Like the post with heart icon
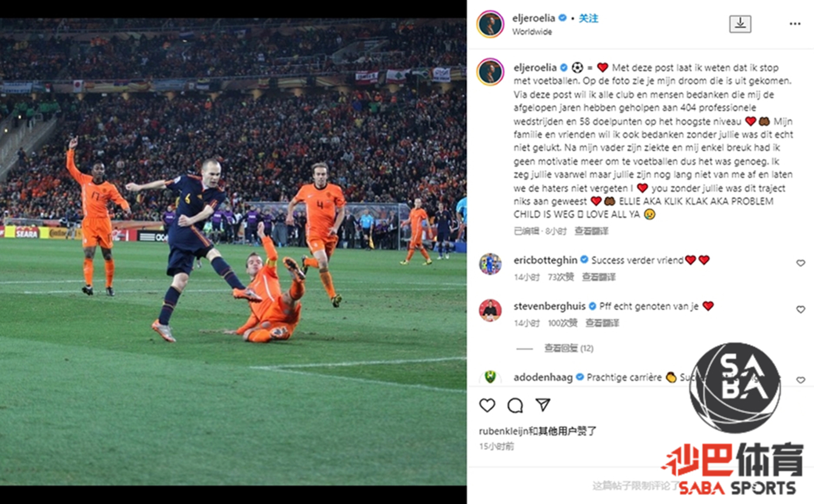This screenshot has height=504, width=814. pos(487,405)
